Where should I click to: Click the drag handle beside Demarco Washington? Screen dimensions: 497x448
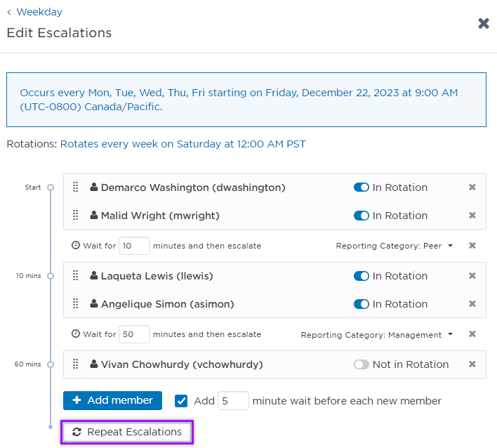pos(76,187)
